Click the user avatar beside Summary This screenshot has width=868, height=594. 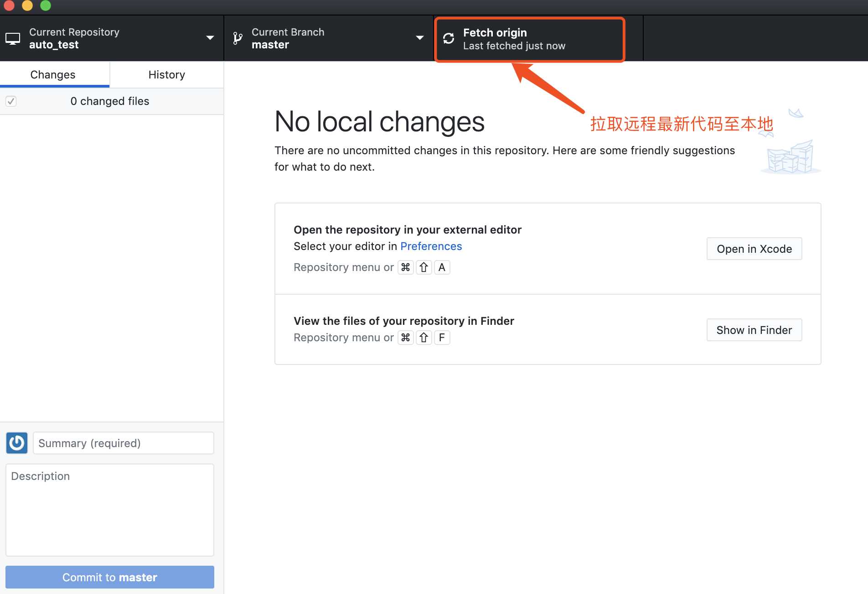click(17, 443)
